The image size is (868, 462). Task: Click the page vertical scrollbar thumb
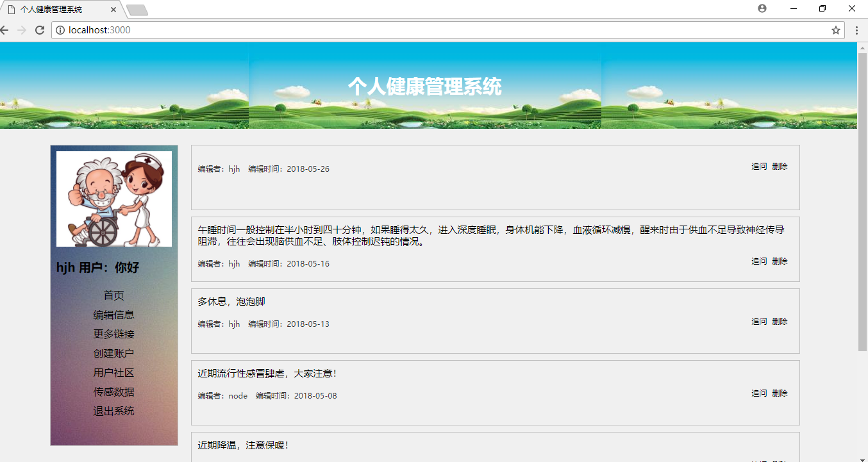tap(862, 202)
